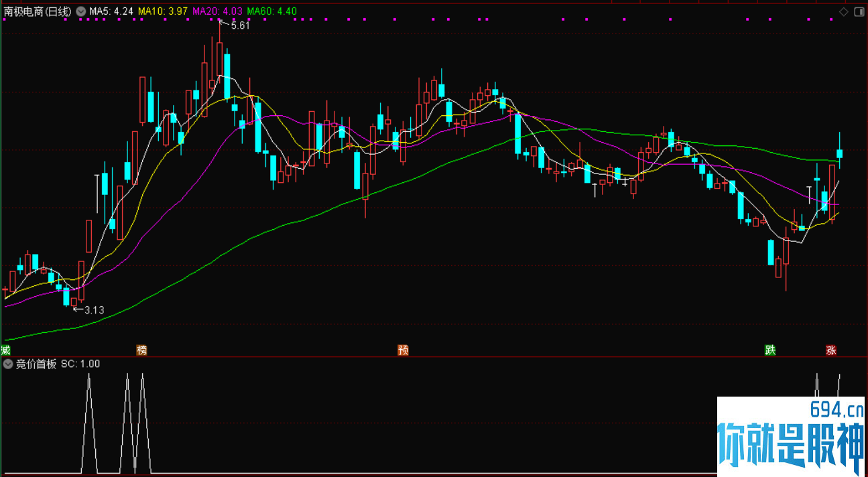Click the green 跌 event marker
Screen dimensions: 868x477
tap(771, 350)
